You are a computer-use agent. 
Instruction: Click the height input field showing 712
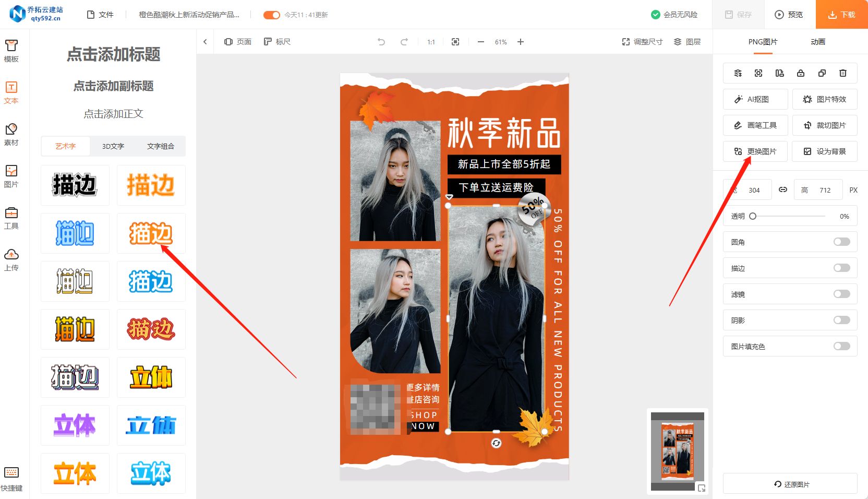click(x=818, y=190)
